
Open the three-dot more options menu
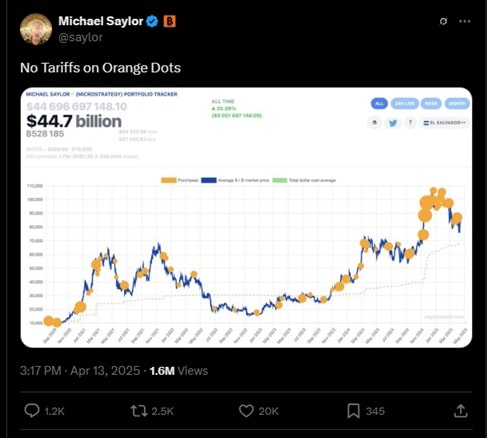coord(465,21)
